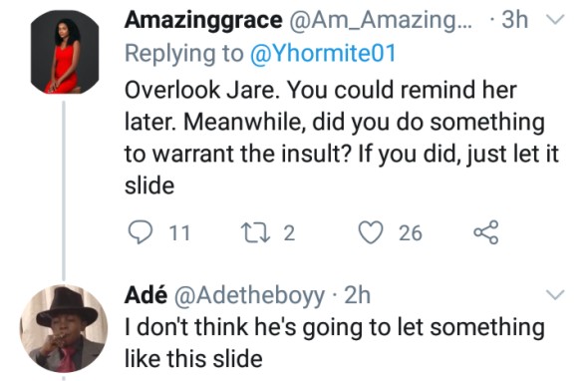View Adé's profile avatar with hat
Screen dimensions: 588x381
pos(64,329)
